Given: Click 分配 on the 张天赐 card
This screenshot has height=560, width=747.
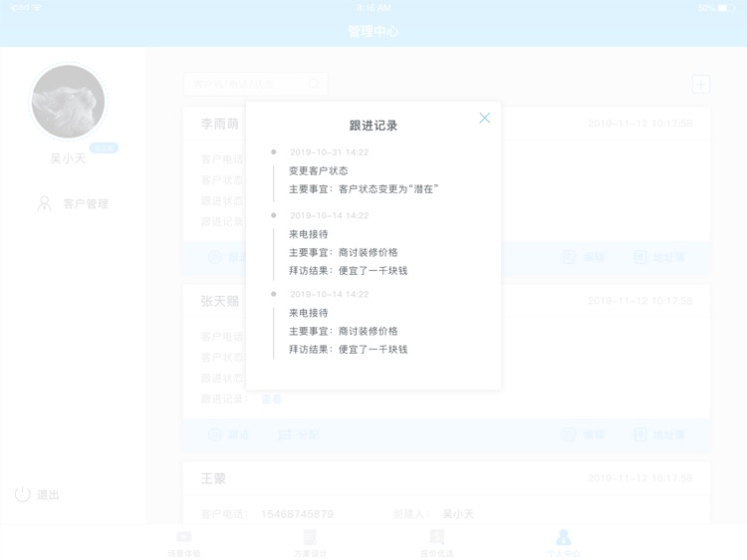Looking at the screenshot, I should (298, 434).
